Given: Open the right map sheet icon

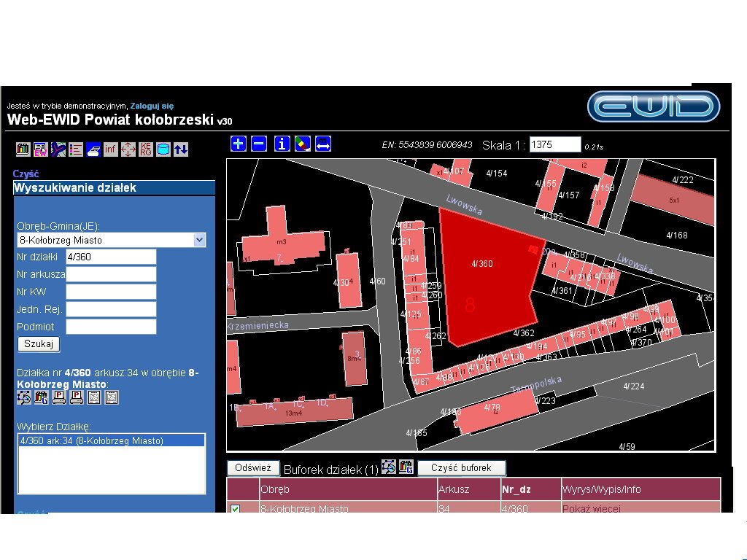Looking at the screenshot, I should click(x=112, y=397).
